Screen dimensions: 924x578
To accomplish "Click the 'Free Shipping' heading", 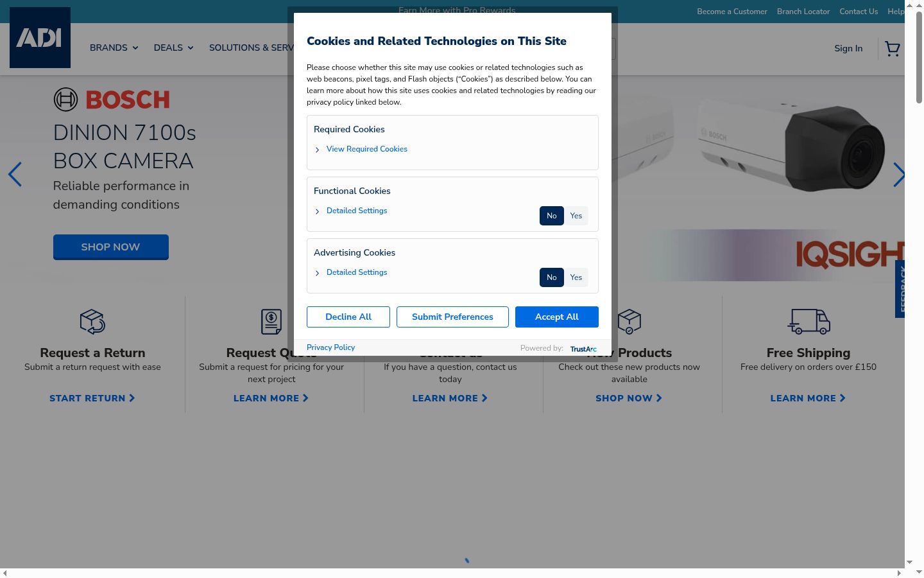I will pyautogui.click(x=809, y=353).
